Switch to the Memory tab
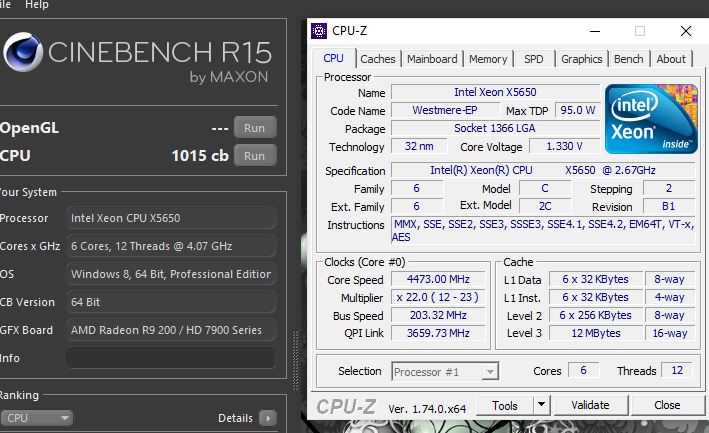This screenshot has width=709, height=433. 488,59
